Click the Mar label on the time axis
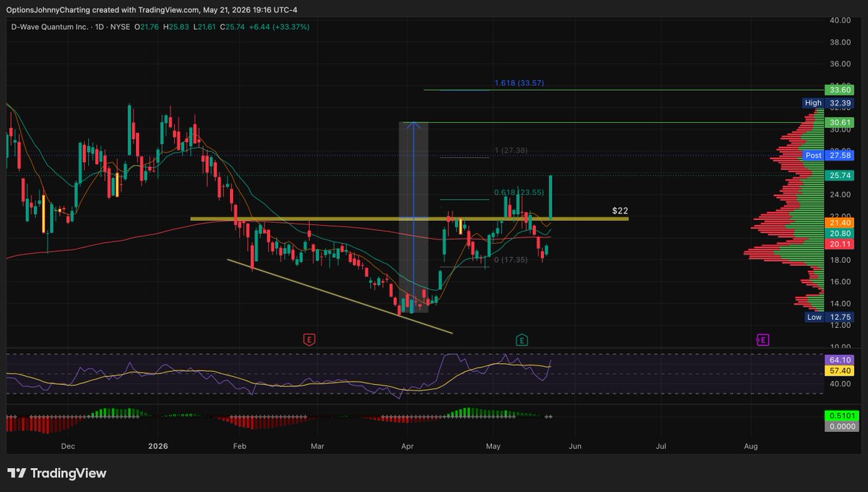 [x=319, y=447]
